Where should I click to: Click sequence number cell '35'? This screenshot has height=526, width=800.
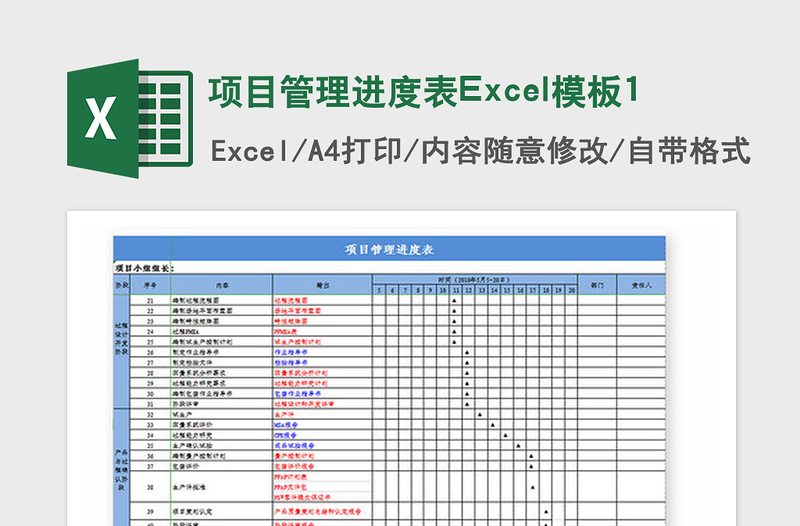[150, 445]
